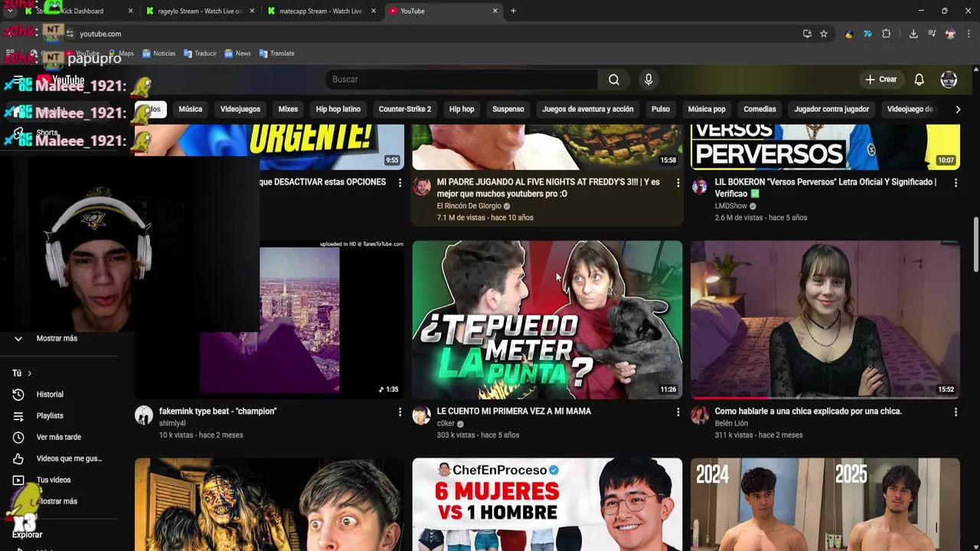This screenshot has height=551, width=980.
Task: Open the media controls icon in Chrome toolbar
Action: [932, 34]
